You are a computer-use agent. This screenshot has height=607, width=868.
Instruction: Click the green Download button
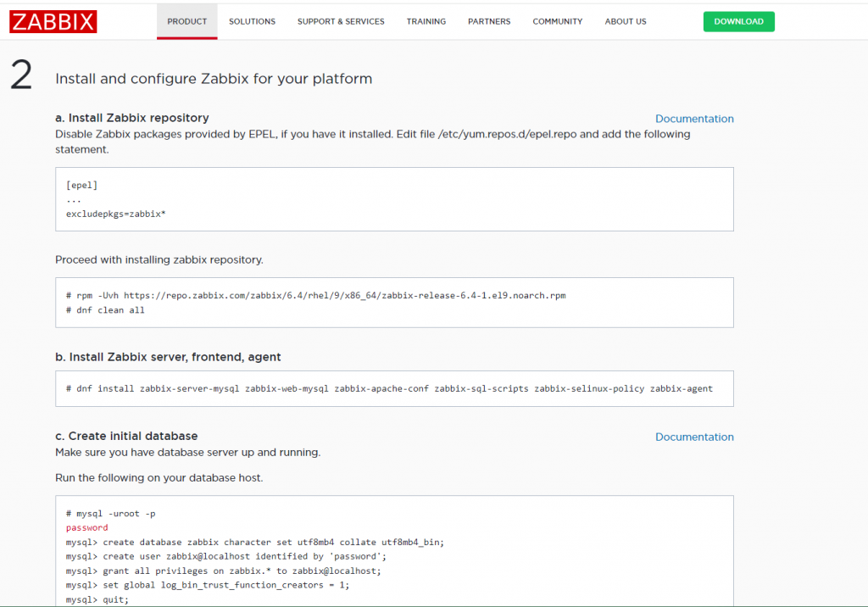tap(739, 21)
